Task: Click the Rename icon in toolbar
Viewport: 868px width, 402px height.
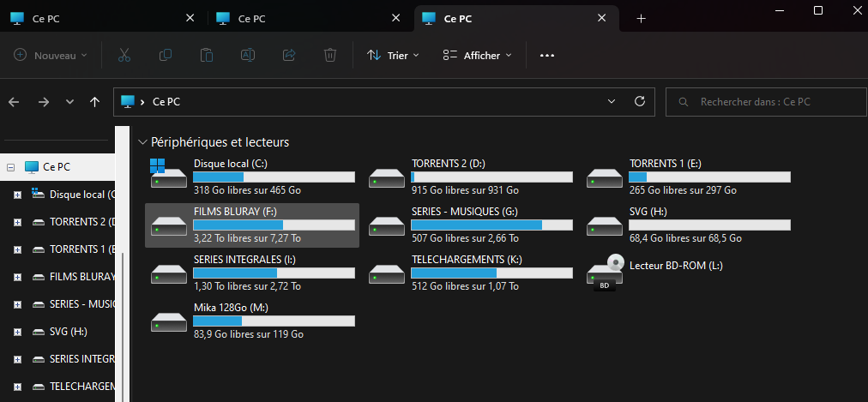Action: (247, 56)
